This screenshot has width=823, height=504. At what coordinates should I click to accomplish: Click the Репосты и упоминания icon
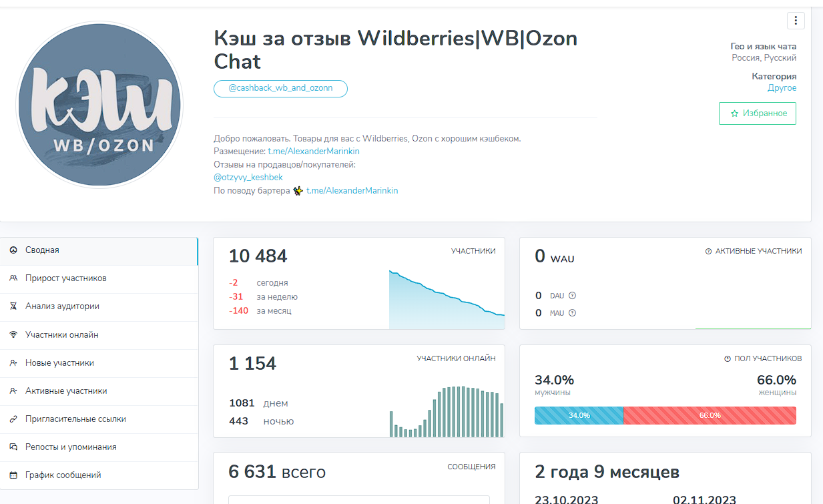pyautogui.click(x=13, y=447)
